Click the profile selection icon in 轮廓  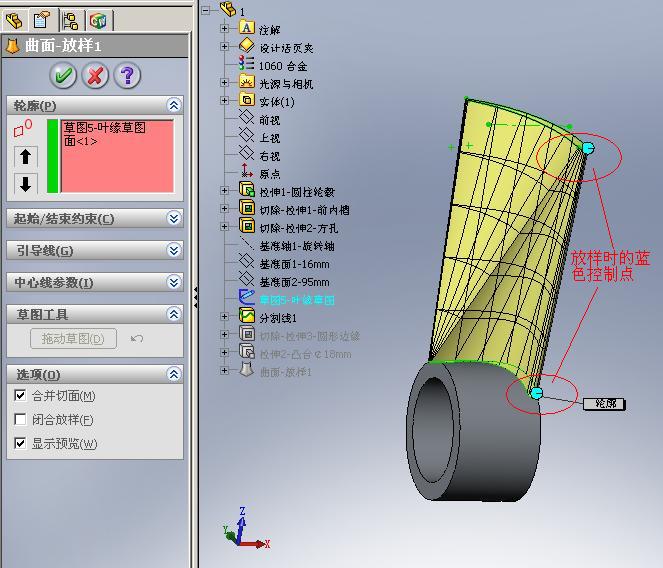tap(22, 128)
